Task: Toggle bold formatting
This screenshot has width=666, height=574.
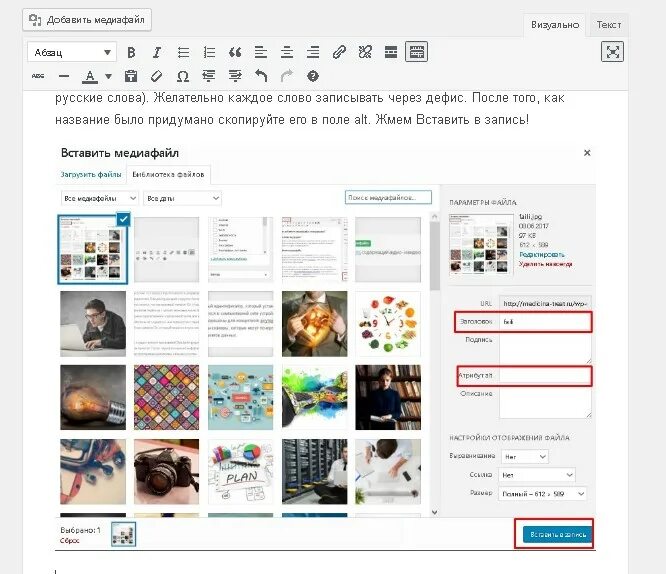Action: coord(131,52)
